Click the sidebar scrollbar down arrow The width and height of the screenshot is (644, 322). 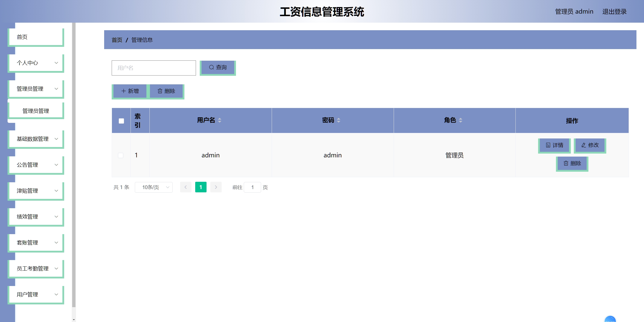pos(74,320)
